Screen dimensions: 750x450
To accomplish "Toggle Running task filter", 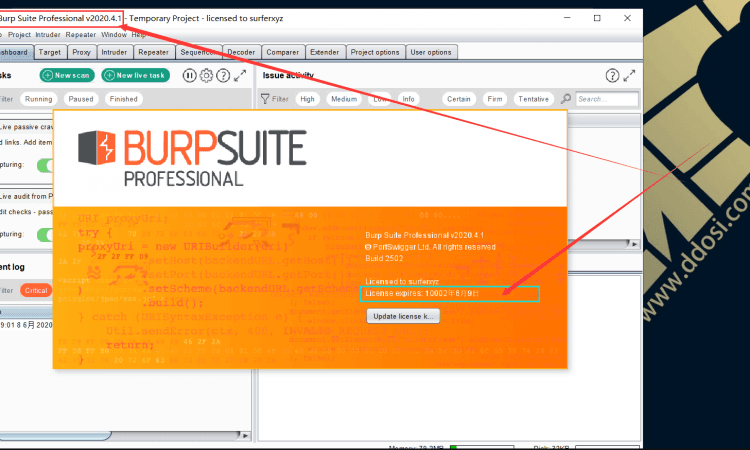I will point(38,99).
